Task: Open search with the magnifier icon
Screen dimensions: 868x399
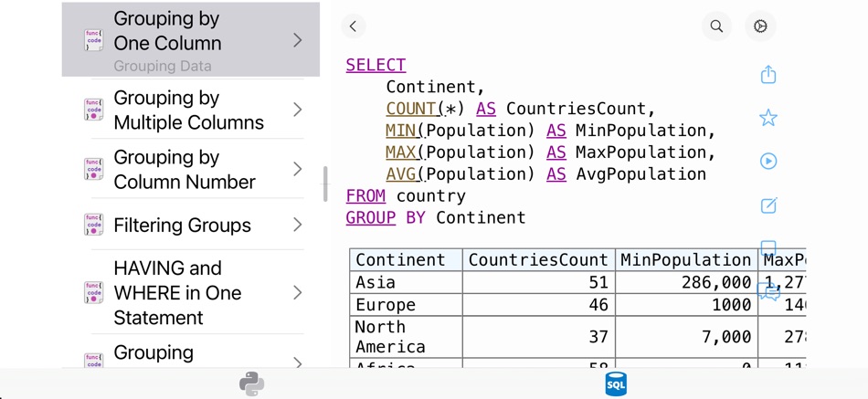Action: click(x=716, y=26)
